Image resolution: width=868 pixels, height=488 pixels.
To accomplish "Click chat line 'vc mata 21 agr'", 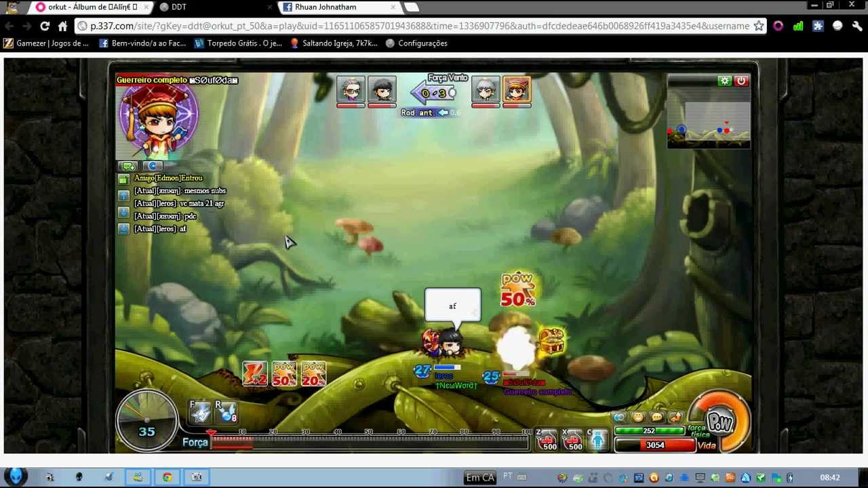I will click(202, 203).
